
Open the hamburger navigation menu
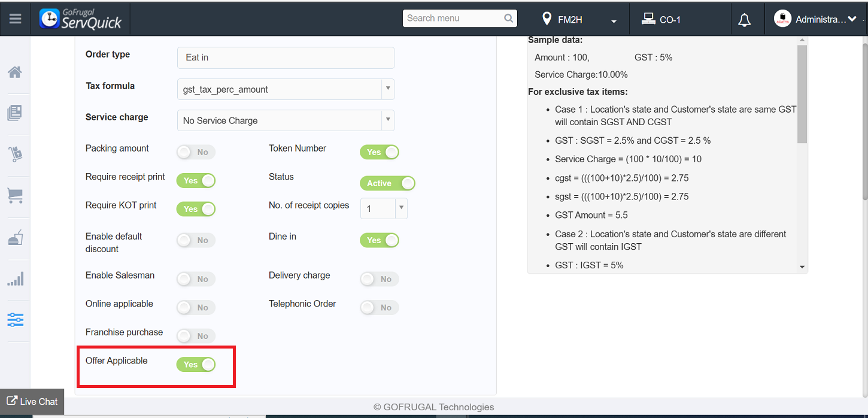(x=16, y=19)
